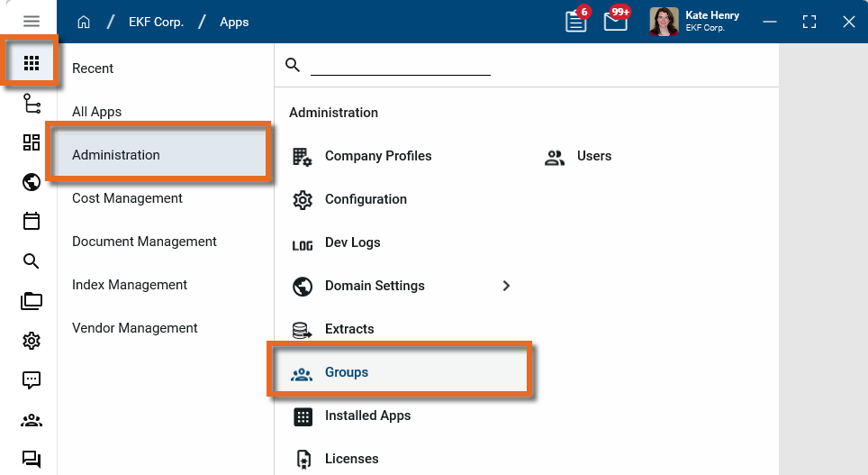Click the home icon in breadcrumb
This screenshot has height=475, width=868.
coord(84,23)
